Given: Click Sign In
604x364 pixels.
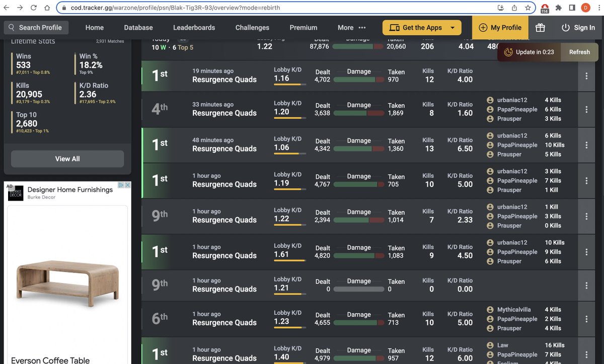Looking at the screenshot, I should coord(578,28).
